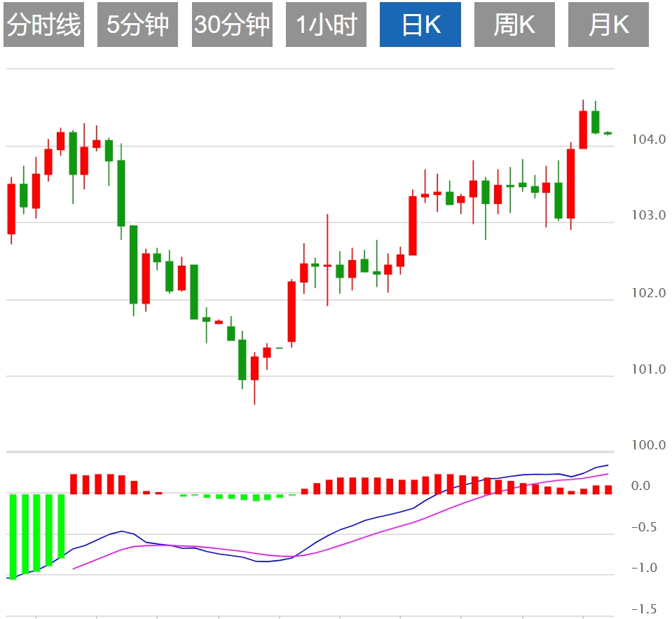This screenshot has height=619, width=672.
Task: Click the highest red candlestick above 104.0
Action: pos(583,130)
